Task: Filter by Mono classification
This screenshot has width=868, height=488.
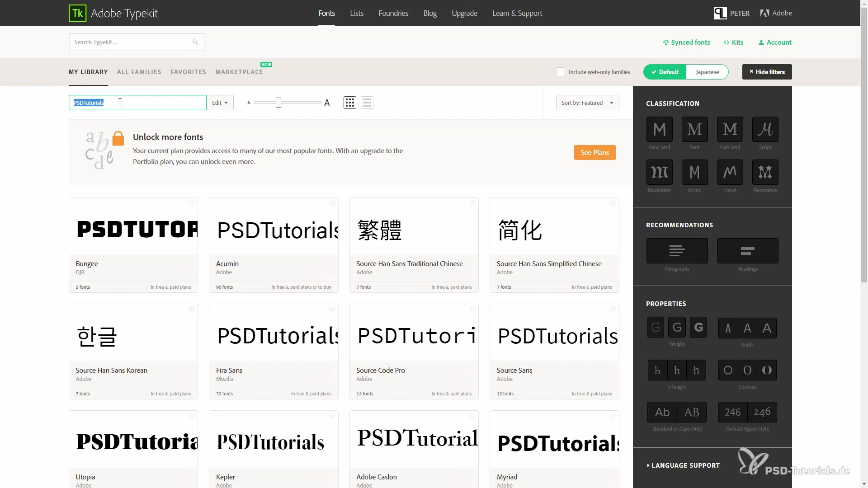Action: (694, 172)
